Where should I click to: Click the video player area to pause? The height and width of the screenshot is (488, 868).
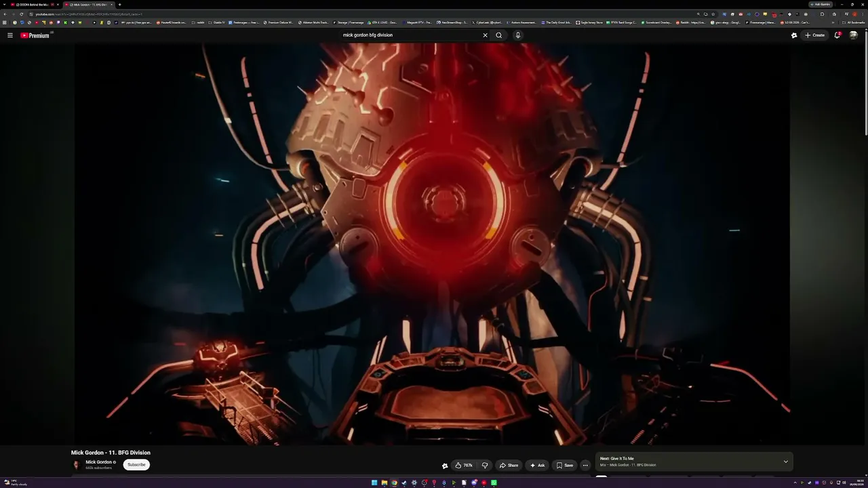click(432, 244)
